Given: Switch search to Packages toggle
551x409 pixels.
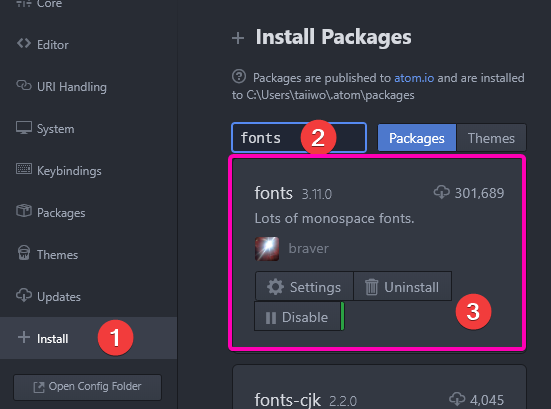Looking at the screenshot, I should (417, 138).
